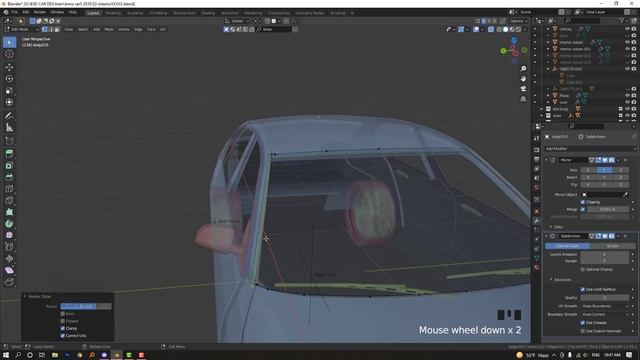
Task: Toggle Correct UVs checkbox in Vertex Slide
Action: coord(62,336)
